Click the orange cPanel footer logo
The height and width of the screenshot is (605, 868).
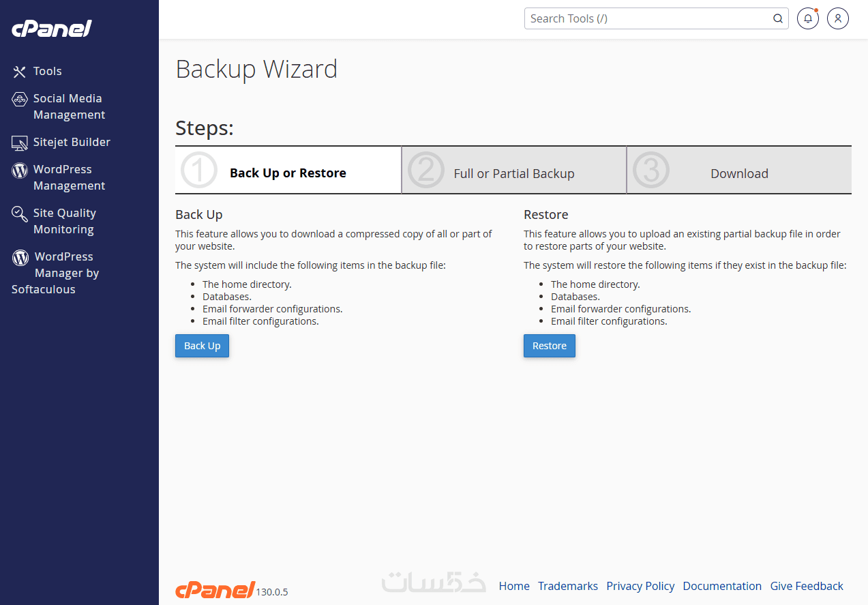tap(215, 590)
